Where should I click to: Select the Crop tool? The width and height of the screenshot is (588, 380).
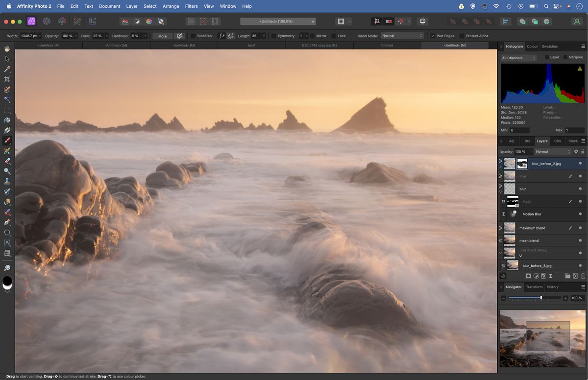(7, 79)
